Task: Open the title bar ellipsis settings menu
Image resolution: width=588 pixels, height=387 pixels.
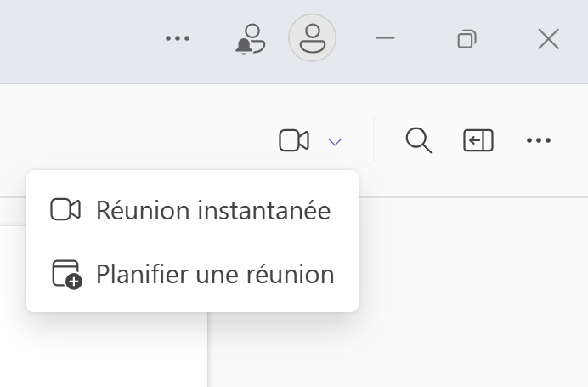Action: pyautogui.click(x=178, y=38)
